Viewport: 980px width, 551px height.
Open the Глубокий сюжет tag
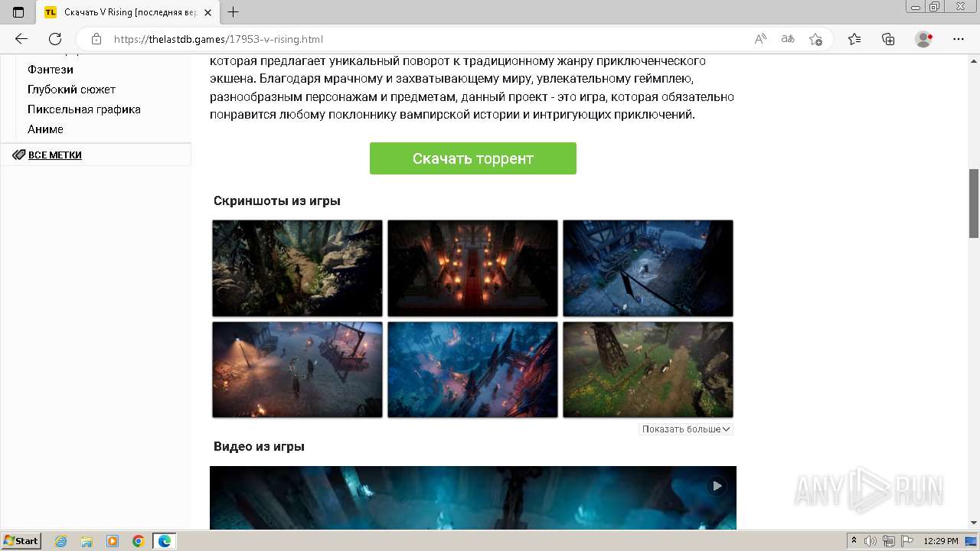tap(71, 90)
